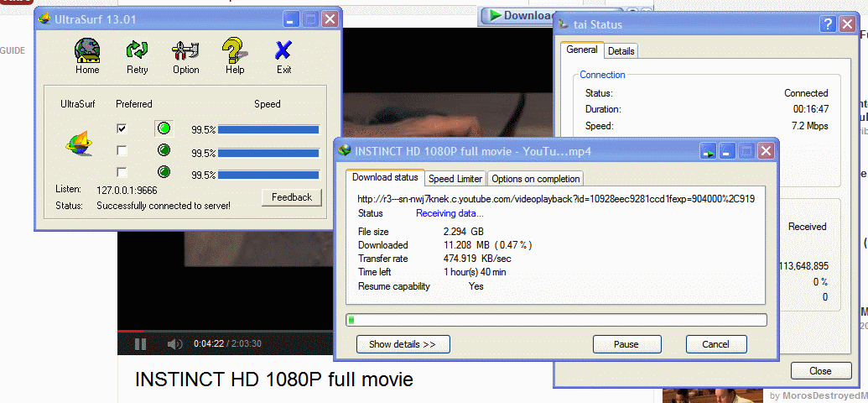The image size is (868, 403).
Task: Pause the YouTube video playback
Action: tap(141, 344)
